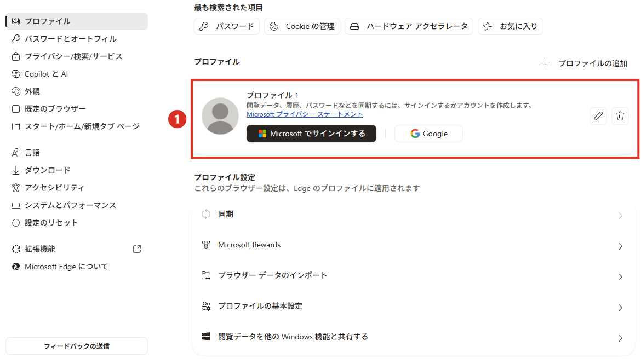Click the chevron on Microsoft Rewards row

[620, 246]
